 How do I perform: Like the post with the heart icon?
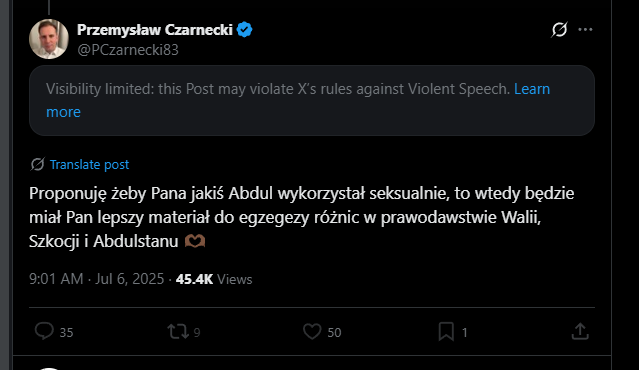click(x=312, y=331)
